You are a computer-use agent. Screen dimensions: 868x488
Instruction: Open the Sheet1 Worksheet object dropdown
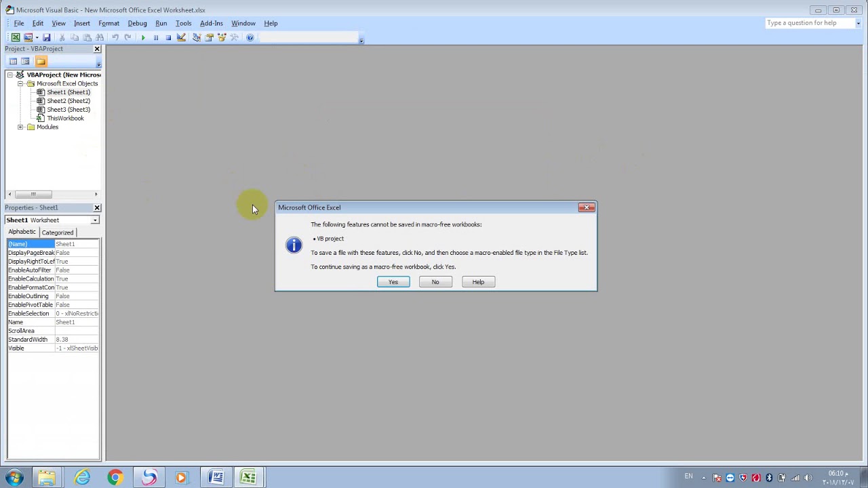[x=95, y=220]
